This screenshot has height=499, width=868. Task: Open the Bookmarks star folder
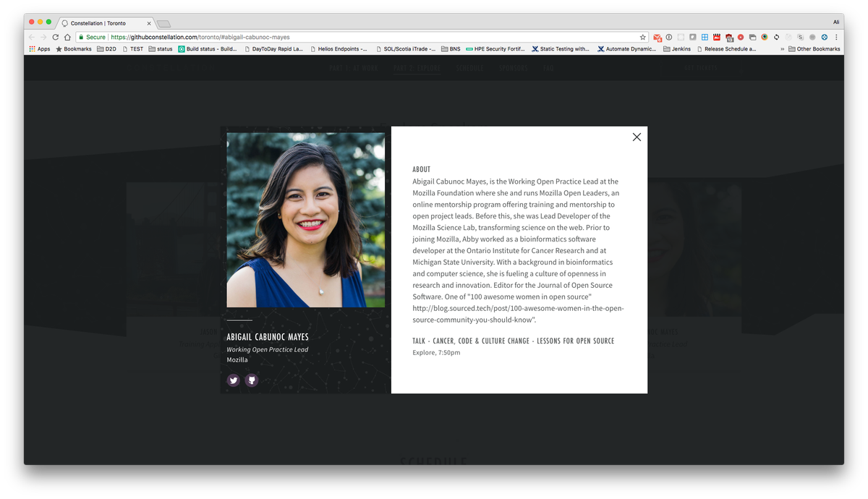tap(73, 49)
